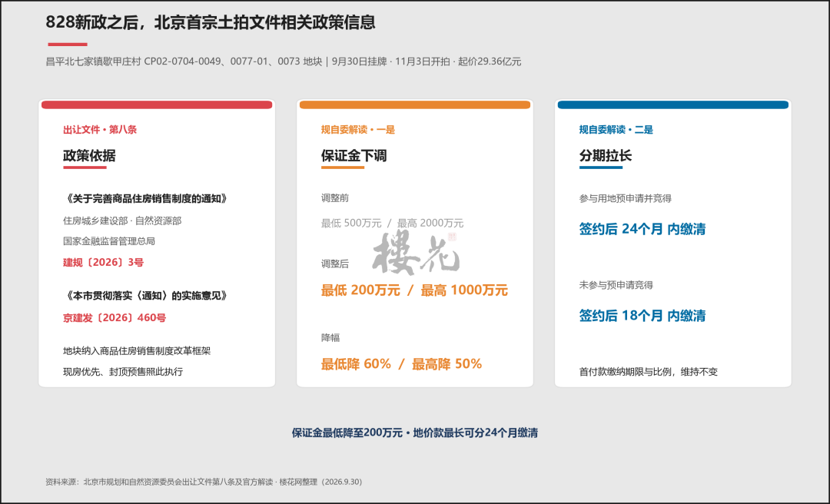Select the value "签约后 18个月 内缴清"
Screen dimensions: 830x504
642,316
